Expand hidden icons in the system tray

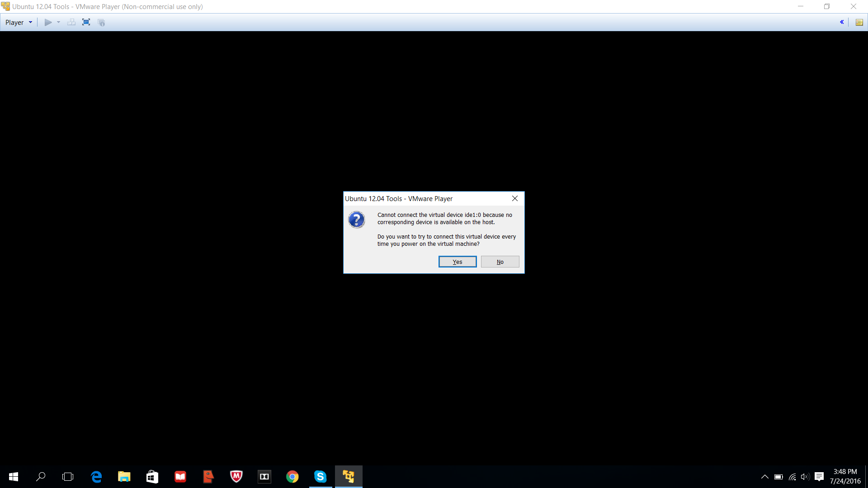click(x=764, y=477)
